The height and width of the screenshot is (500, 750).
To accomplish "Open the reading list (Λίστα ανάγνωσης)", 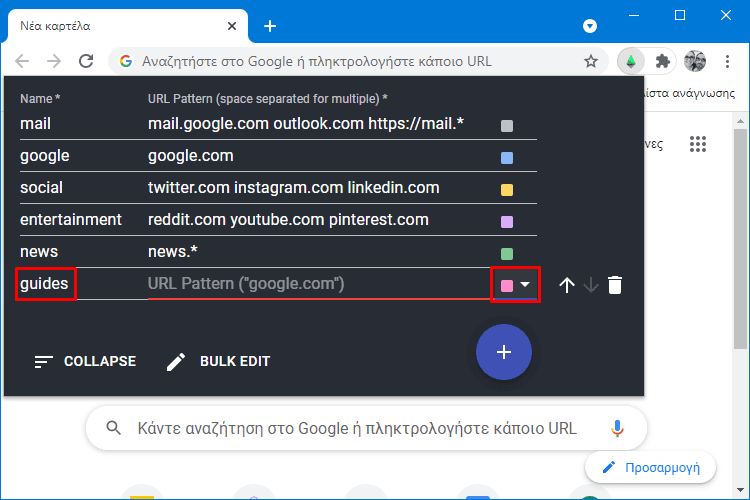I will pyautogui.click(x=690, y=93).
